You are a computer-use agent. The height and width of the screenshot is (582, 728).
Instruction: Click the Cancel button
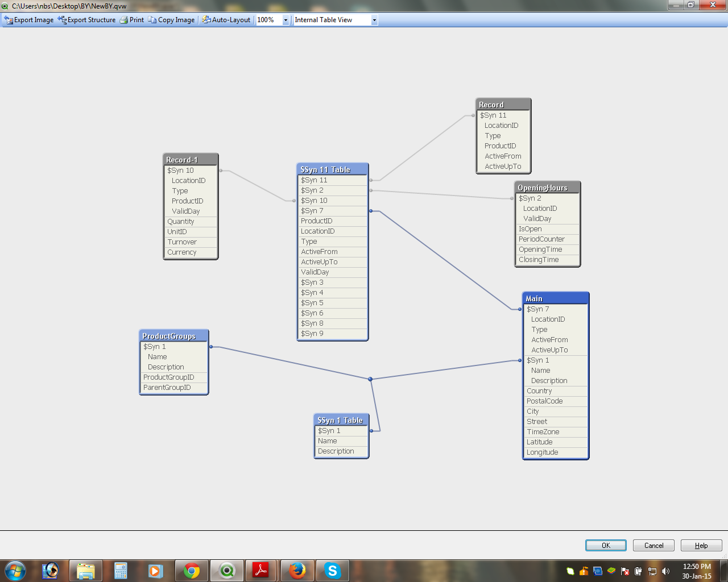[653, 546]
